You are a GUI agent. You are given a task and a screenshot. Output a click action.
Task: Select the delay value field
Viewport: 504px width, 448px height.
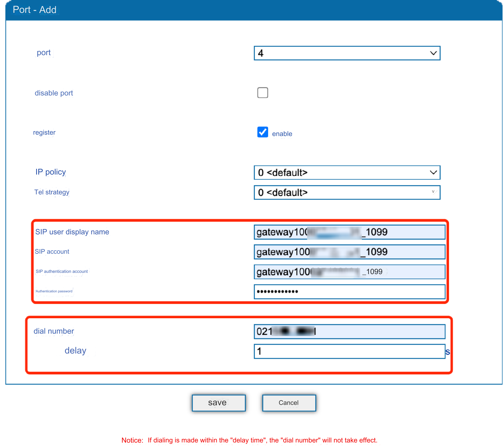[x=349, y=351]
